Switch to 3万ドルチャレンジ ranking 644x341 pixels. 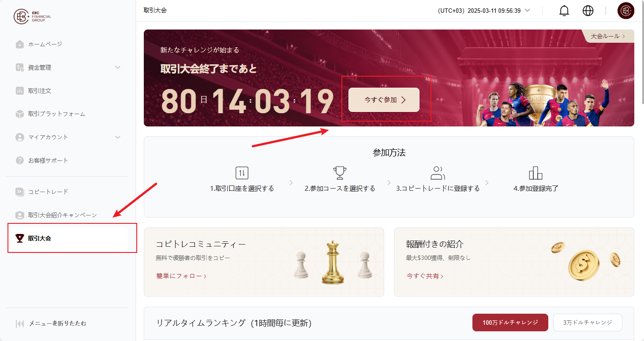588,322
